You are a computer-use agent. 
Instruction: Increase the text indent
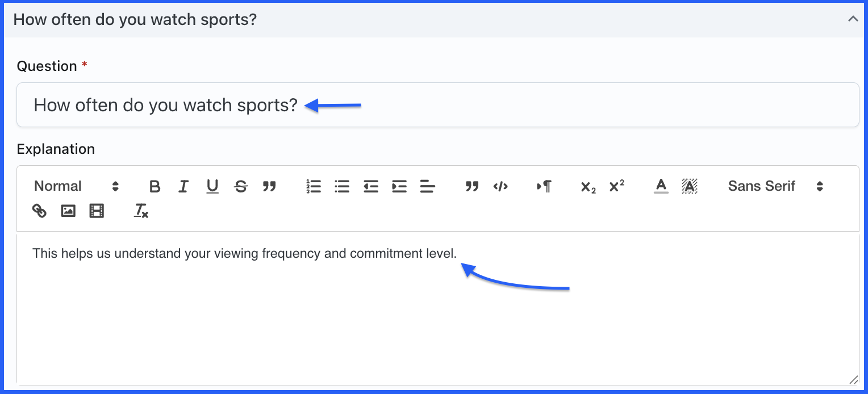coord(399,186)
